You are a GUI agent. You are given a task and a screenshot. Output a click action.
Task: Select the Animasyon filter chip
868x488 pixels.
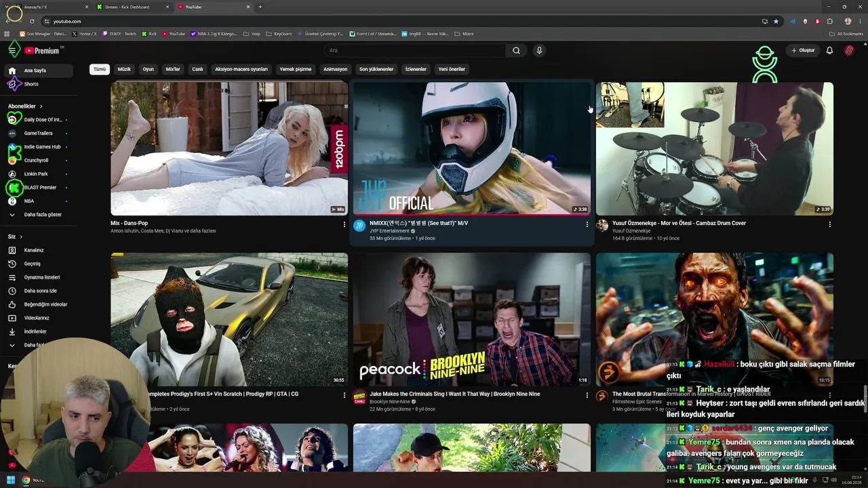(335, 69)
